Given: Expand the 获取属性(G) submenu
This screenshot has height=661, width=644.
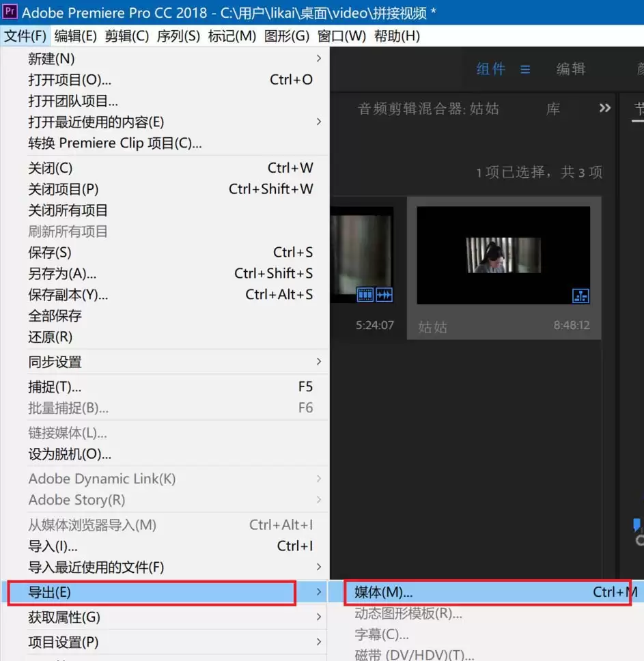Looking at the screenshot, I should (165, 617).
